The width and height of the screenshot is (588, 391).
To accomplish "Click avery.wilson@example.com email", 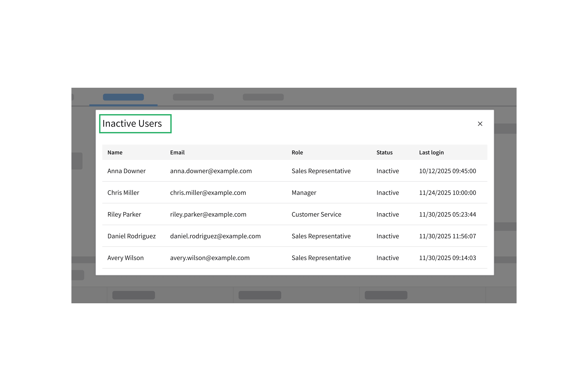I will coord(210,258).
